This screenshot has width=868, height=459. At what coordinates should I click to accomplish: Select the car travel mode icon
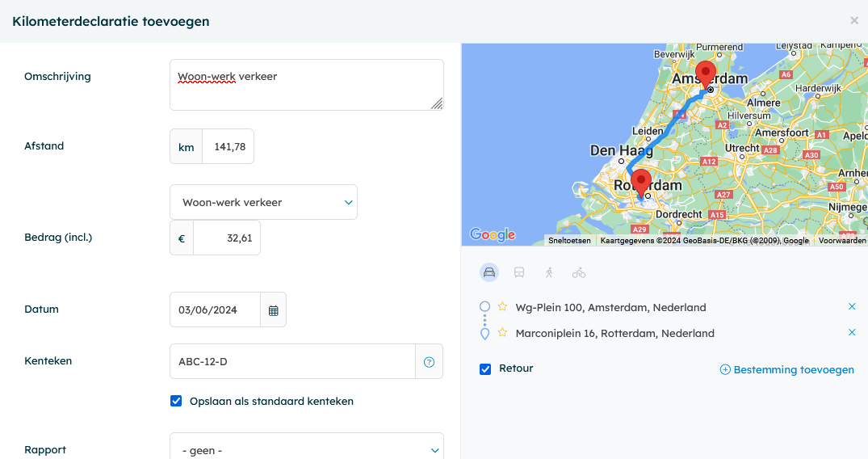coord(489,272)
